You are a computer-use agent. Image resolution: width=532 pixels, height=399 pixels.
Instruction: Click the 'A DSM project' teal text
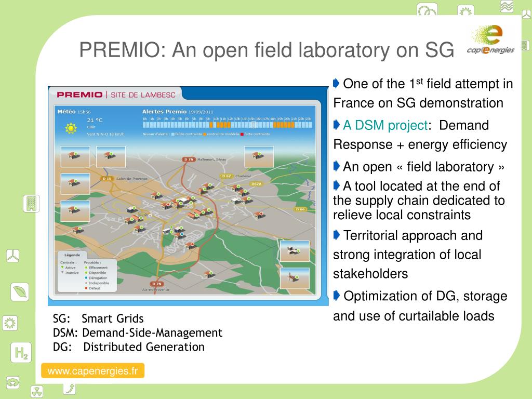[385, 125]
